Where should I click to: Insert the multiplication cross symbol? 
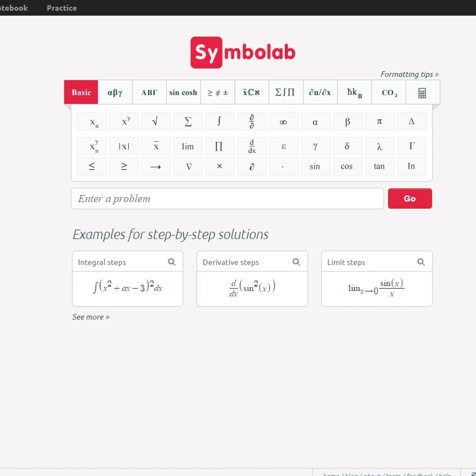[219, 167]
